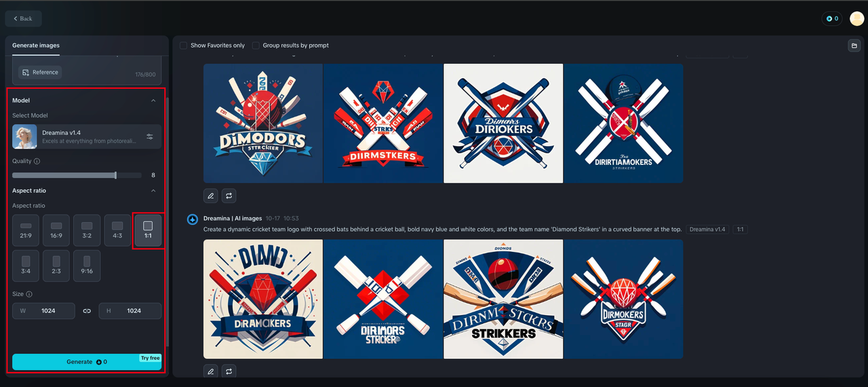Click the 10-17 10:53 timestamp
868x387 pixels.
click(x=282, y=219)
